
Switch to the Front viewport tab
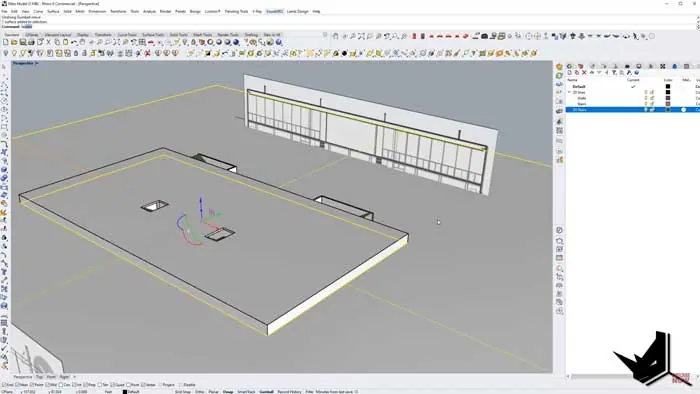51,377
